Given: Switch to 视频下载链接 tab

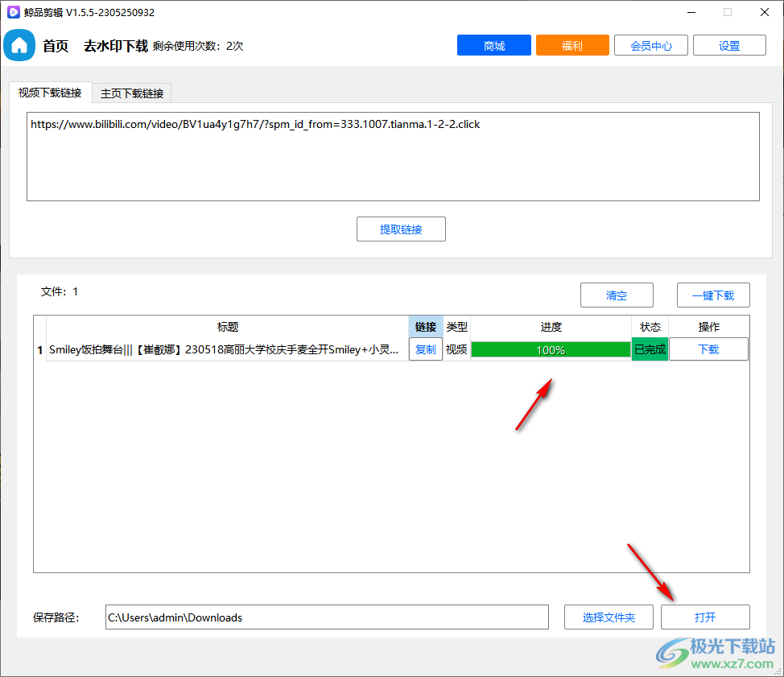Looking at the screenshot, I should tap(50, 93).
